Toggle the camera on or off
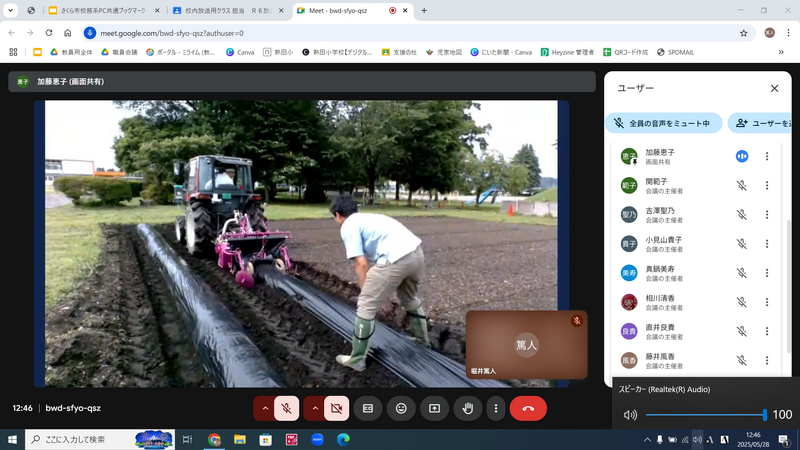 [336, 408]
